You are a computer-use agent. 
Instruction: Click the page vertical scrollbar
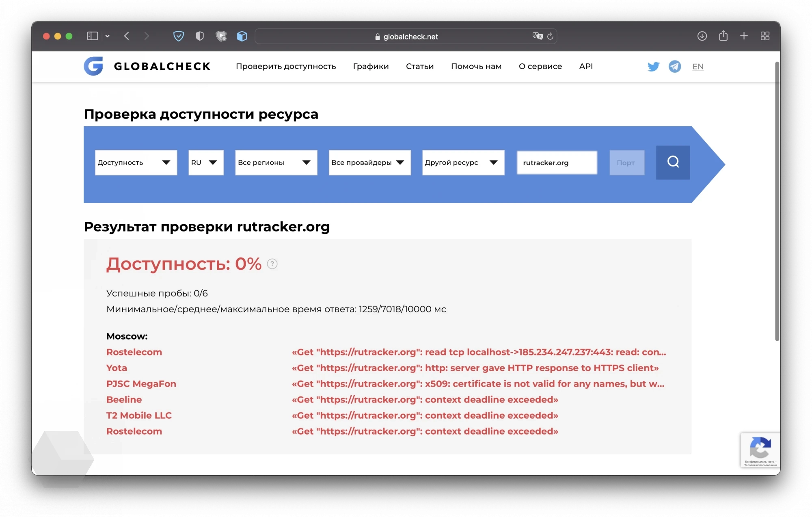click(x=777, y=201)
